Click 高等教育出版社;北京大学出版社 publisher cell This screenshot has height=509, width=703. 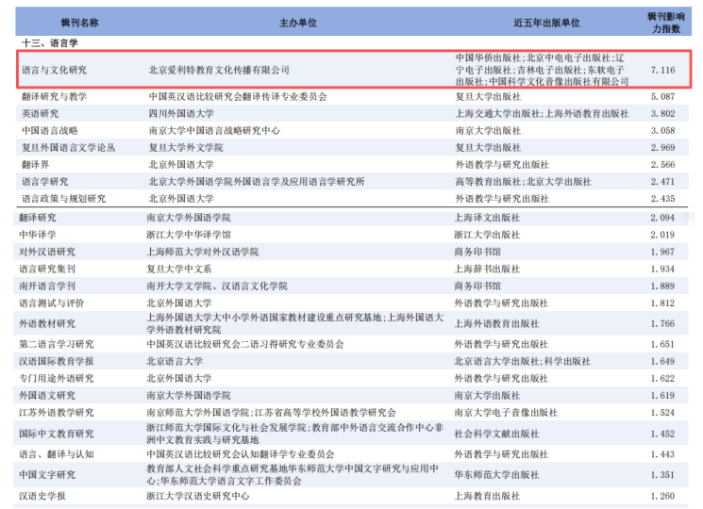click(x=523, y=182)
